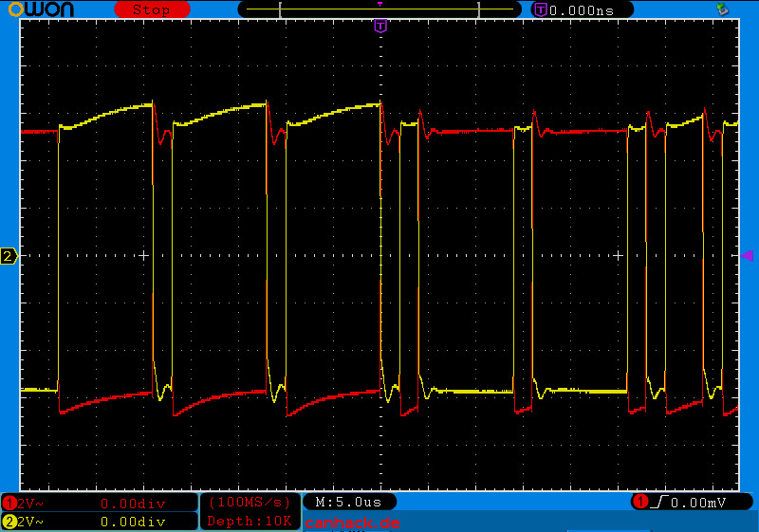Image resolution: width=759 pixels, height=532 pixels.
Task: Click the canhack.de watermark link
Action: pos(352,523)
